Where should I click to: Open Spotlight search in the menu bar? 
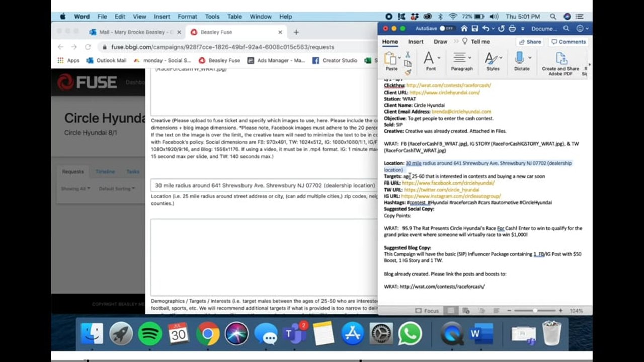click(x=553, y=17)
